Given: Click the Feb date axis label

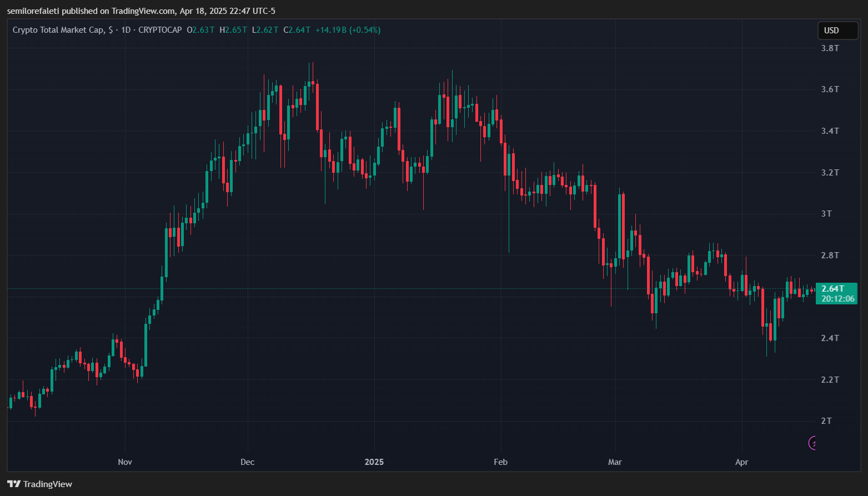Looking at the screenshot, I should pyautogui.click(x=501, y=462).
